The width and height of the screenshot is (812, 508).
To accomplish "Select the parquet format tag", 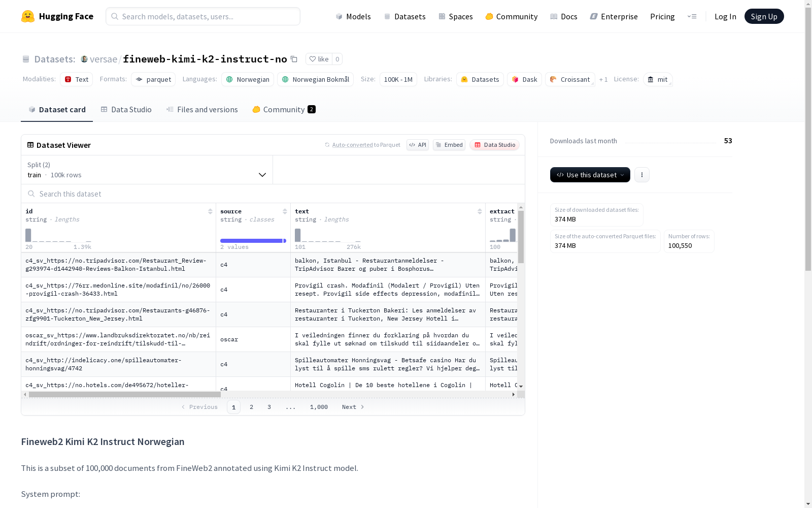I will (x=153, y=79).
